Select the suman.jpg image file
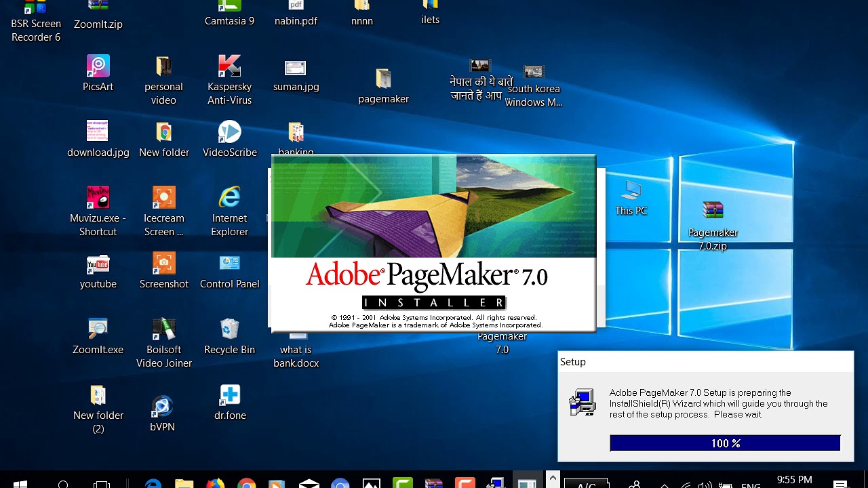This screenshot has width=868, height=488. (x=296, y=68)
